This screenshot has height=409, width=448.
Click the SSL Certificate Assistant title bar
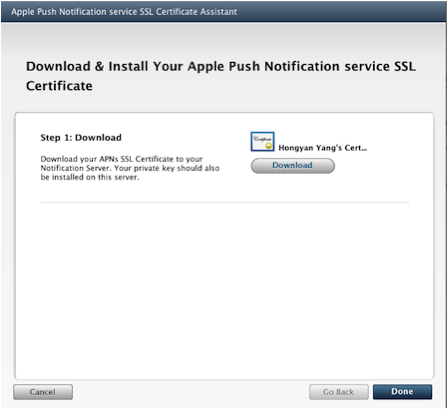[x=224, y=11]
